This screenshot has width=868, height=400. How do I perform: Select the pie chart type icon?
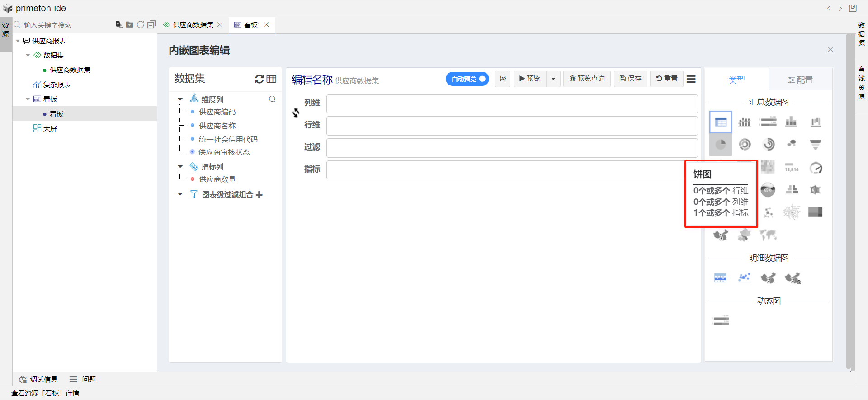pos(721,145)
